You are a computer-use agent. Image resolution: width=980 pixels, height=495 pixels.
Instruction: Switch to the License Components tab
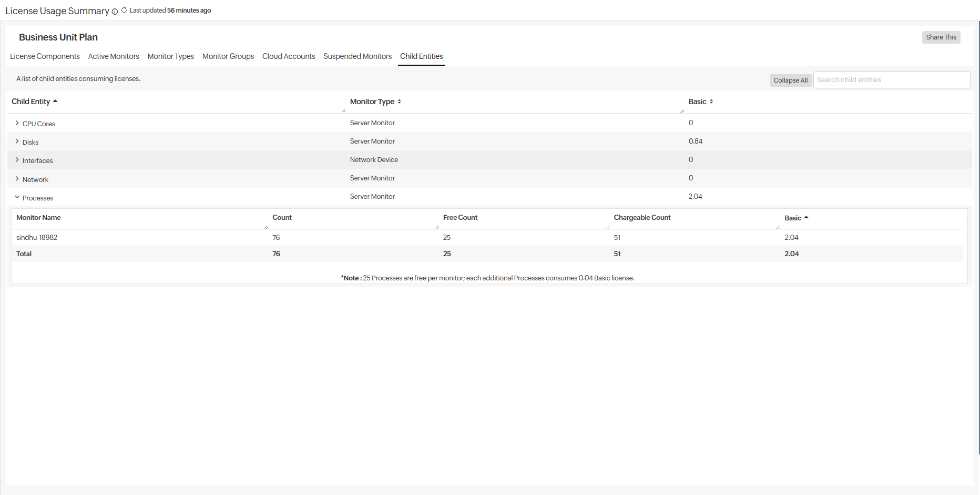tap(45, 56)
